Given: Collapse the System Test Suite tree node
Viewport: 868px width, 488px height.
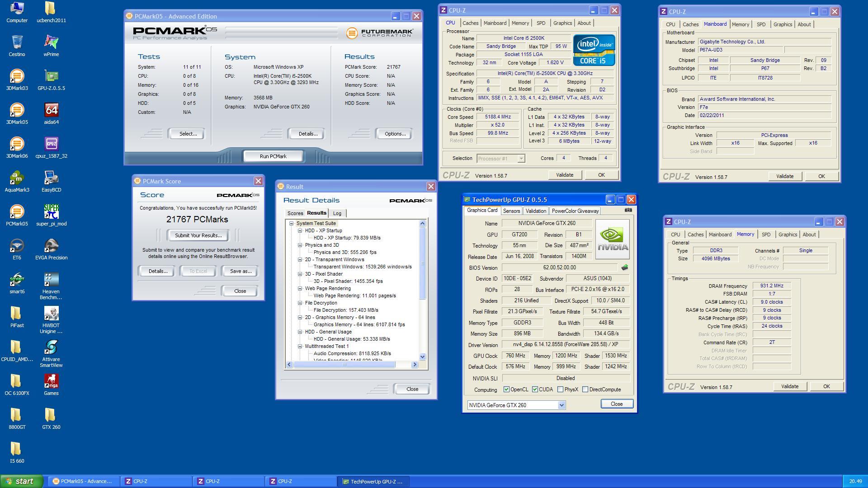Looking at the screenshot, I should click(292, 224).
